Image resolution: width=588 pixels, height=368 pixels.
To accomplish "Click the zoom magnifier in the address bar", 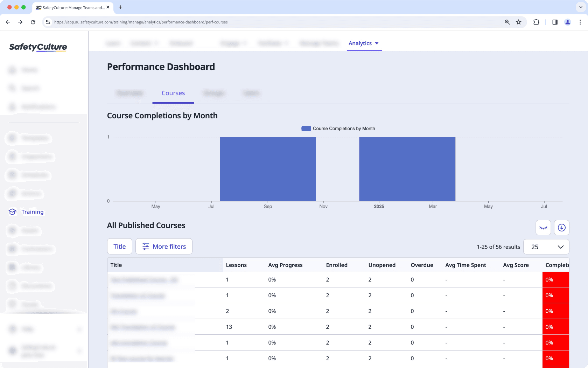I will pos(507,22).
